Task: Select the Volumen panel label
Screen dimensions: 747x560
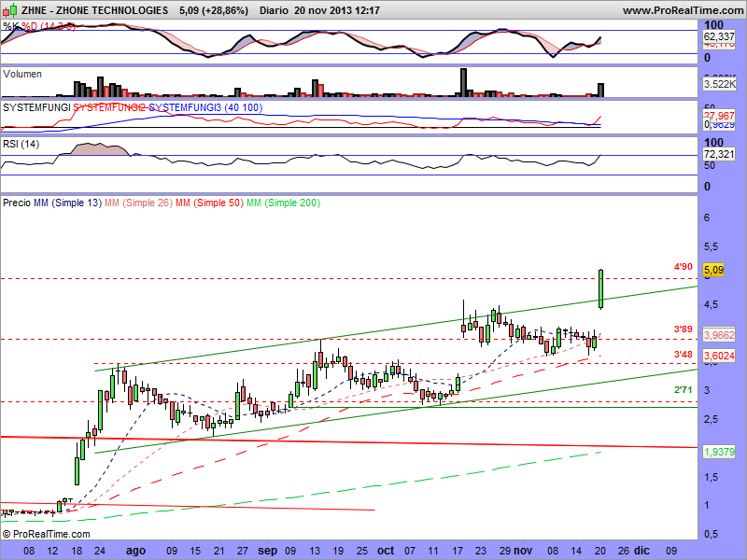Action: pyautogui.click(x=21, y=74)
